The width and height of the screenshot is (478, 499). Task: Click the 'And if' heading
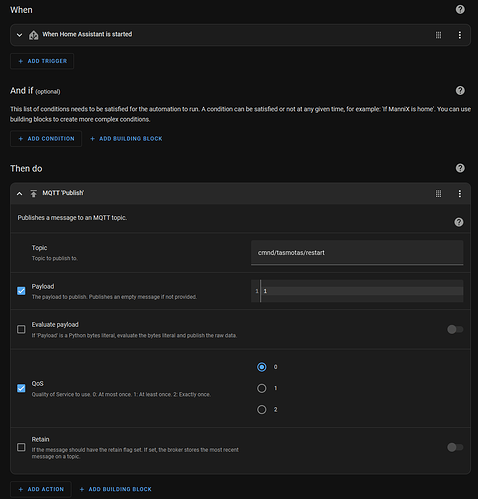21,91
